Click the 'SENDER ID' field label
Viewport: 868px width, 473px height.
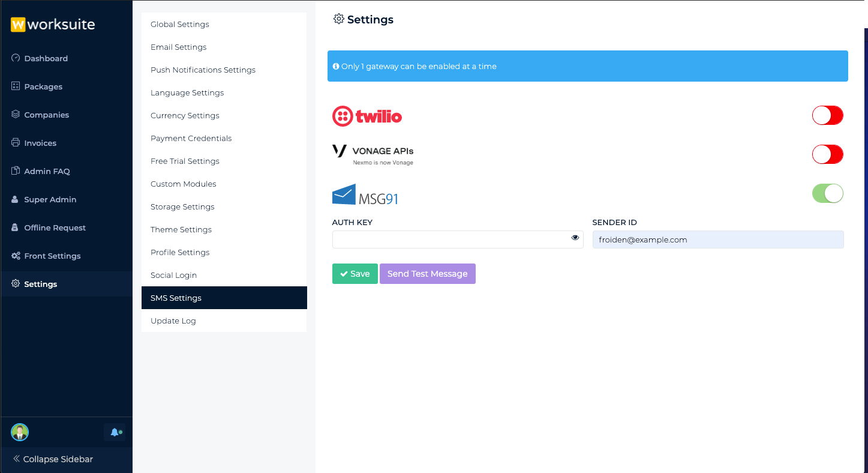coord(615,222)
